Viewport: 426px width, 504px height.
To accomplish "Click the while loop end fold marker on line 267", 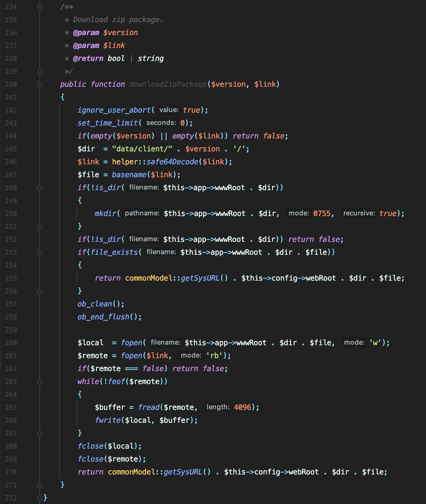I will click(x=40, y=434).
